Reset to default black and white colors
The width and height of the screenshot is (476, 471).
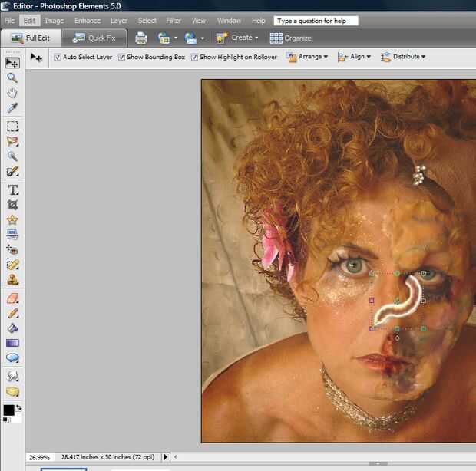6,420
